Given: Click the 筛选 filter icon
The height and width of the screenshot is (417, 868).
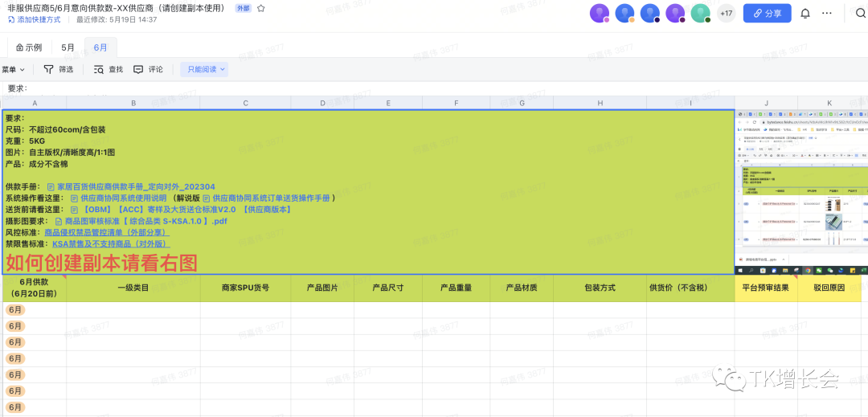Looking at the screenshot, I should click(49, 70).
